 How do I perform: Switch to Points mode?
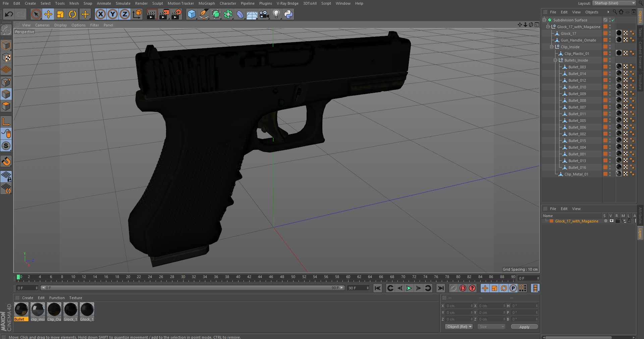6,82
